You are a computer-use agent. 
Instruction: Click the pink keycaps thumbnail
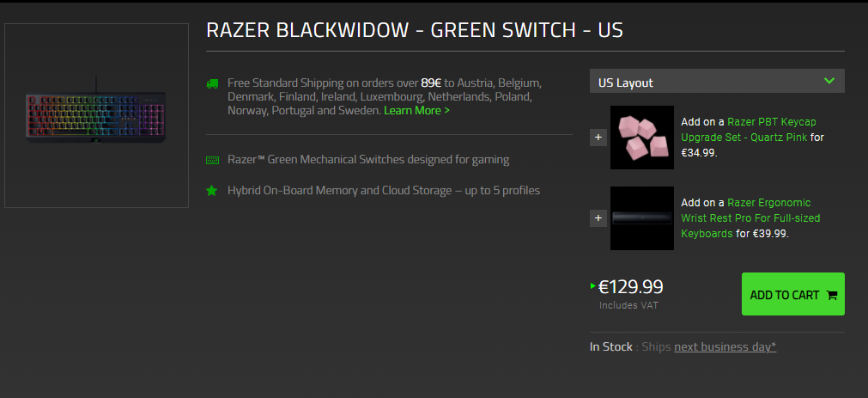click(x=642, y=138)
